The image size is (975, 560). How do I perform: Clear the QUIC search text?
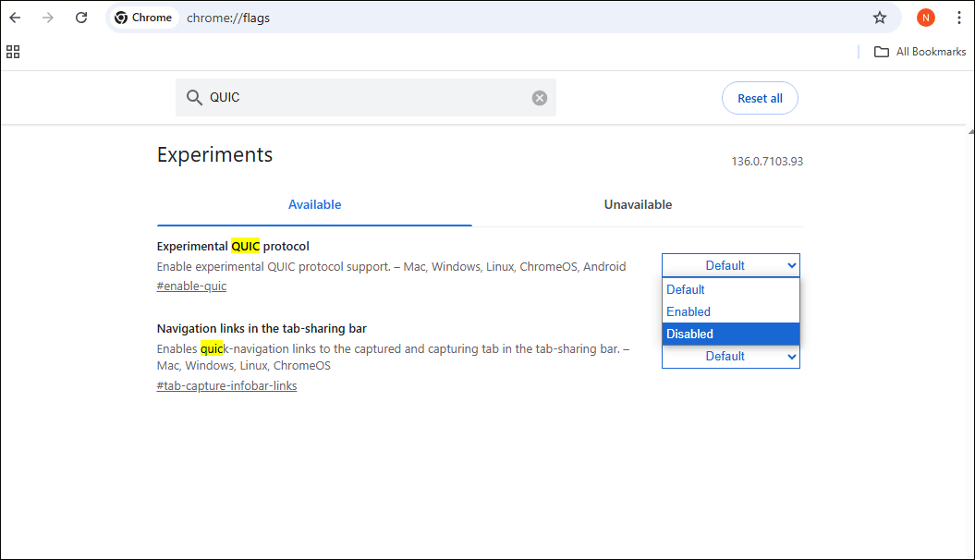540,98
